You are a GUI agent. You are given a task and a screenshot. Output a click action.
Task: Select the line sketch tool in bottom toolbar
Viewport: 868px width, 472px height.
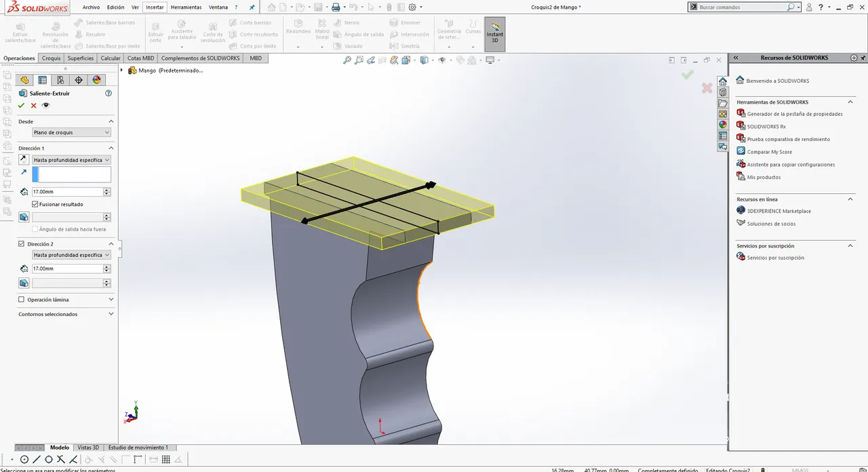point(37,460)
